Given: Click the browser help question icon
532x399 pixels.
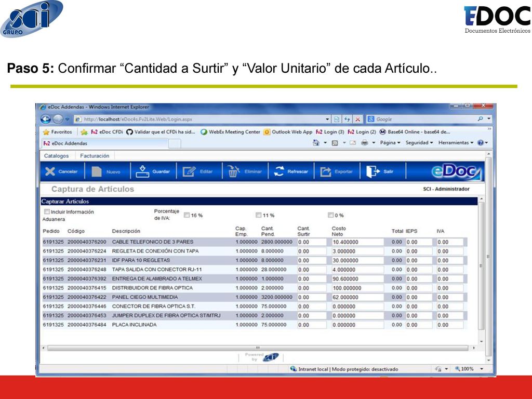Looking at the screenshot, I should pyautogui.click(x=481, y=143).
